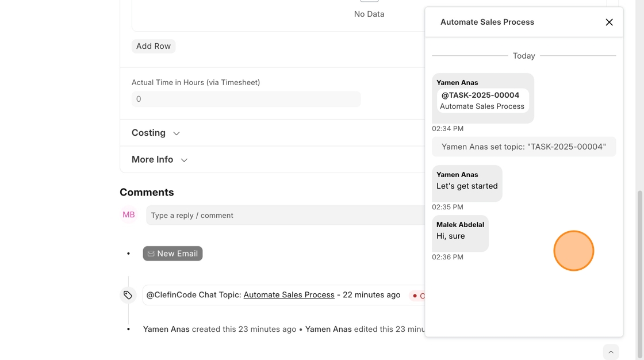The image size is (644, 360).
Task: Expand the More Info section
Action: pyautogui.click(x=159, y=160)
